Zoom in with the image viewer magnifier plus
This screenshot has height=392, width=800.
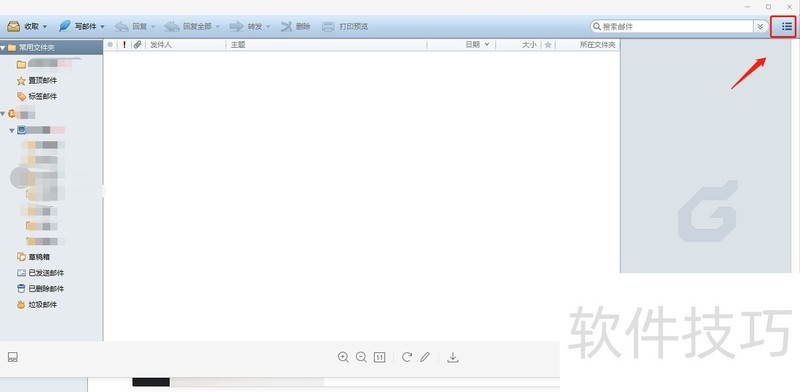click(343, 357)
